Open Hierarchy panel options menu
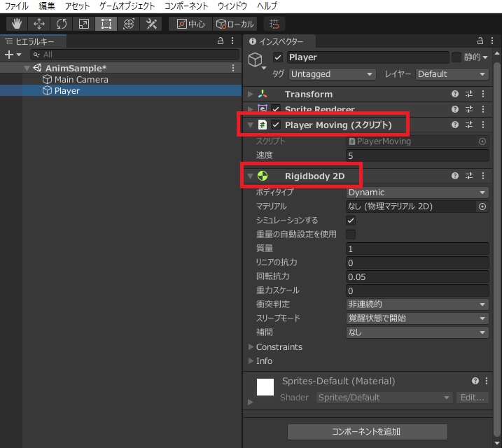The height and width of the screenshot is (448, 502). [x=232, y=41]
